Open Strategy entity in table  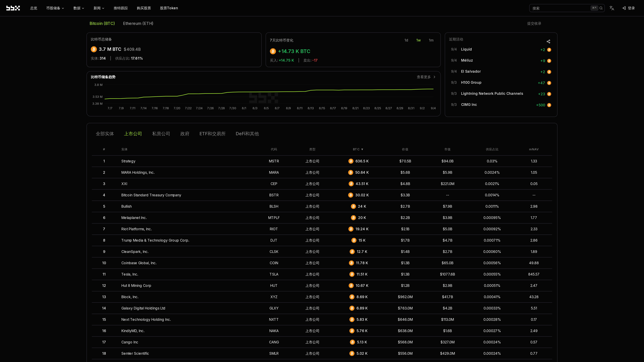pyautogui.click(x=128, y=161)
